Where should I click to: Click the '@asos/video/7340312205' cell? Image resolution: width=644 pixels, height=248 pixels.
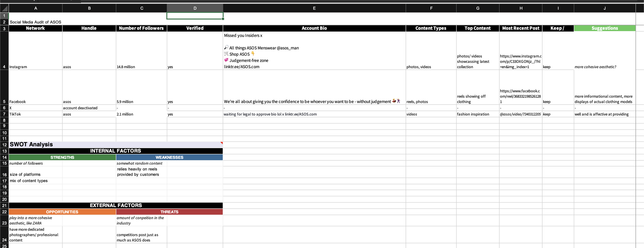point(521,114)
